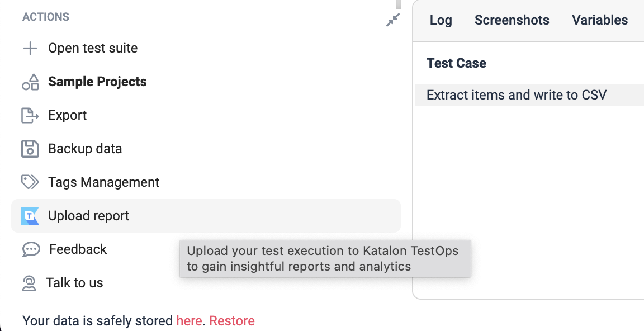Click the red Restore link
644x331 pixels.
(232, 321)
